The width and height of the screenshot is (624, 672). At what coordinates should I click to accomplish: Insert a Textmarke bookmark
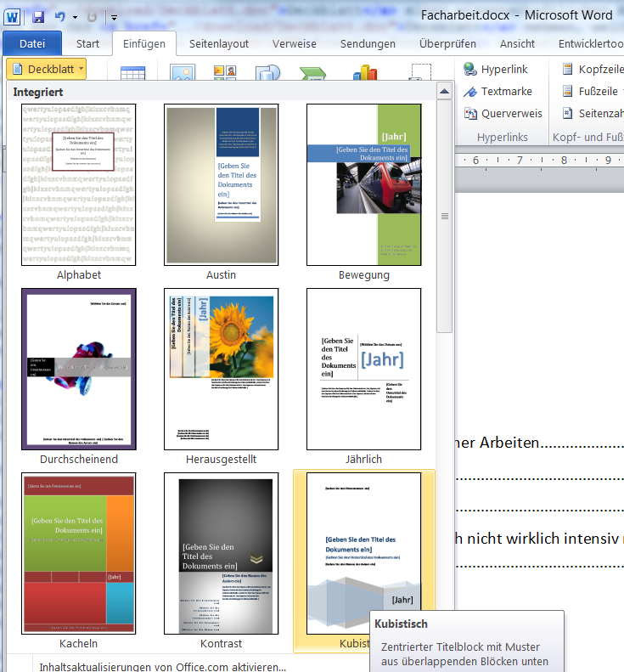point(498,91)
